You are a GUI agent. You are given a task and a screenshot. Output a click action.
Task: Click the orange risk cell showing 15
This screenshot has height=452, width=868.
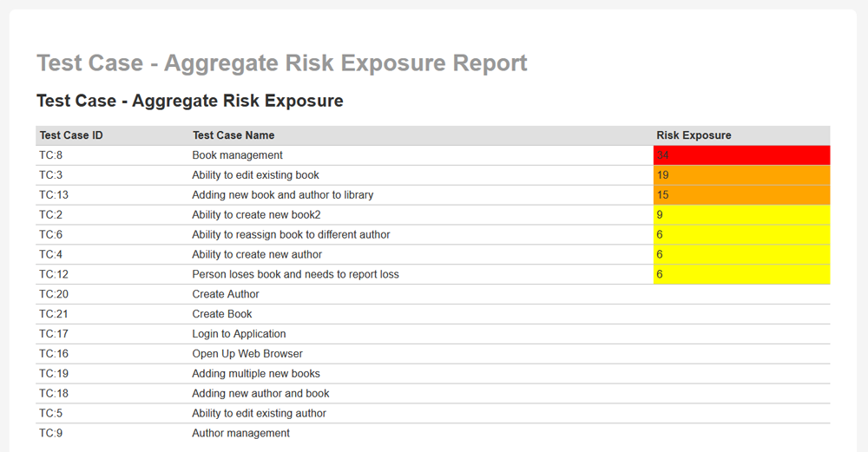point(741,195)
